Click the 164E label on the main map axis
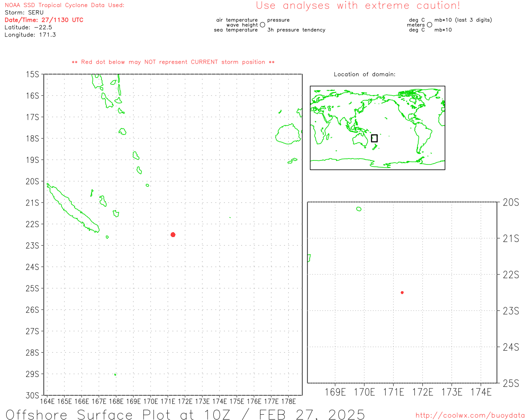Viewport: 525px width, 420px height. (x=47, y=401)
